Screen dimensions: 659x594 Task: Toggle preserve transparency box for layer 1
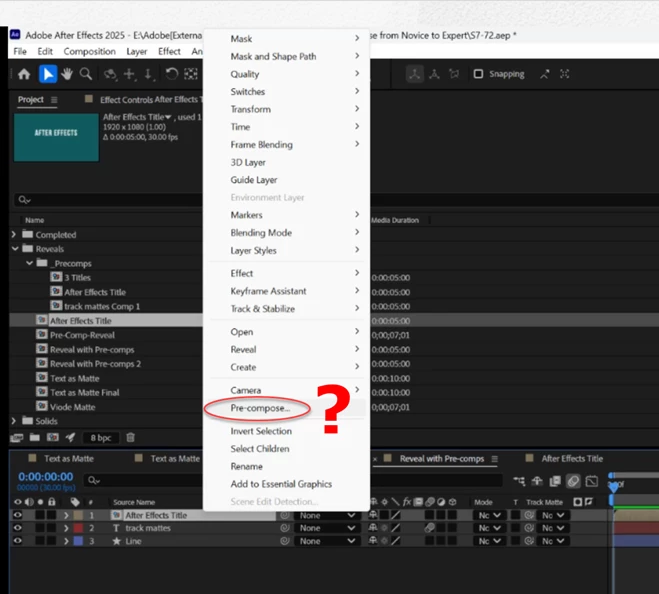click(x=515, y=515)
